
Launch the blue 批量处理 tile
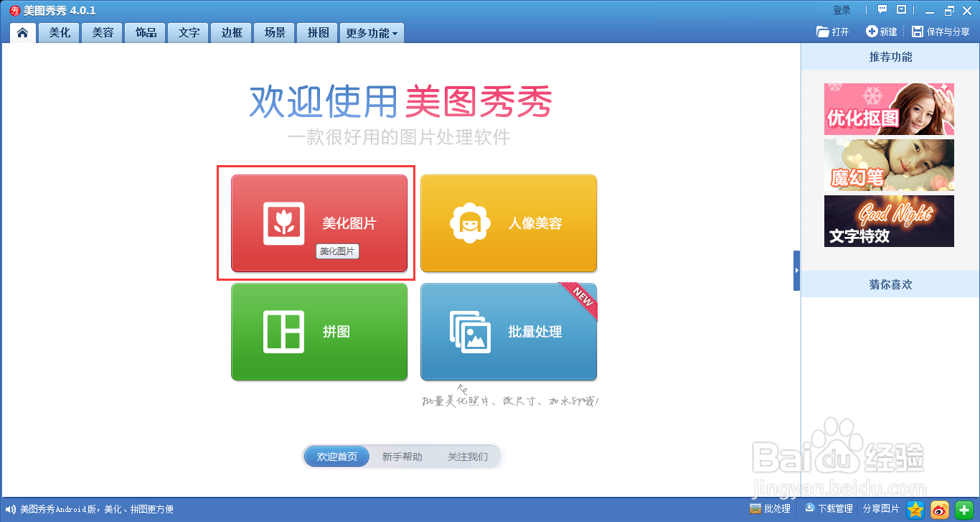pyautogui.click(x=509, y=332)
